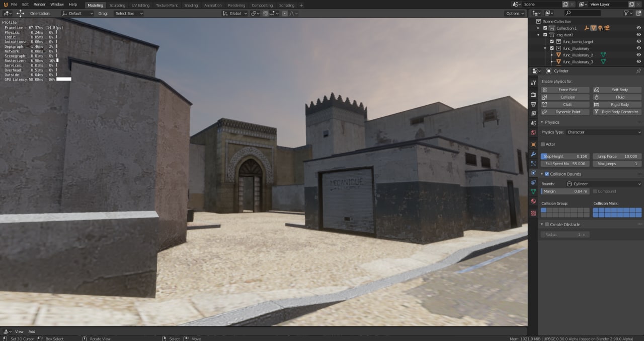Enable Force Field physics
The height and width of the screenshot is (341, 644).
[x=566, y=90]
